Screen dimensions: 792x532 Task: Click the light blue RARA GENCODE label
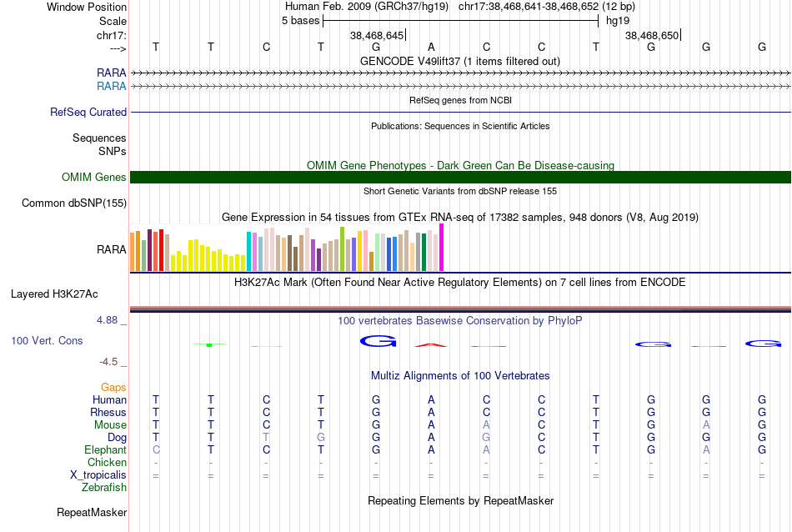tap(111, 87)
